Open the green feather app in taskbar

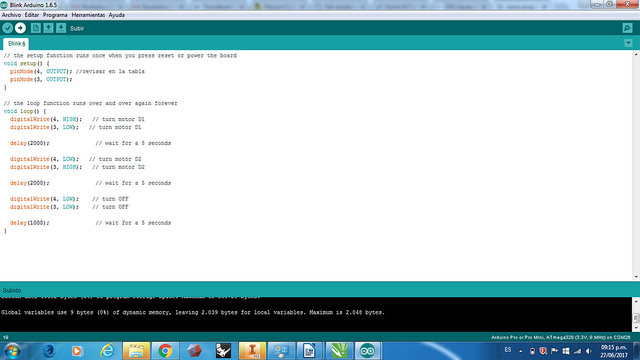pos(339,351)
